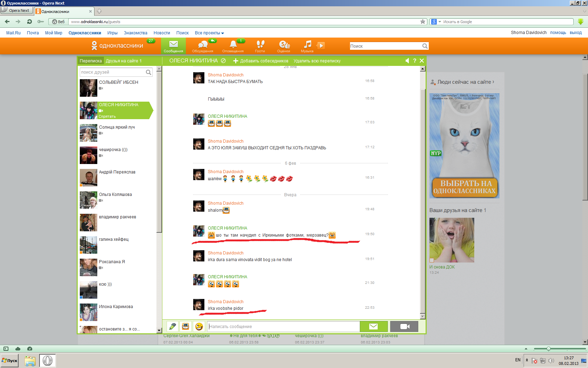Open Почта link
Screen dimensions: 588x368
[33, 33]
